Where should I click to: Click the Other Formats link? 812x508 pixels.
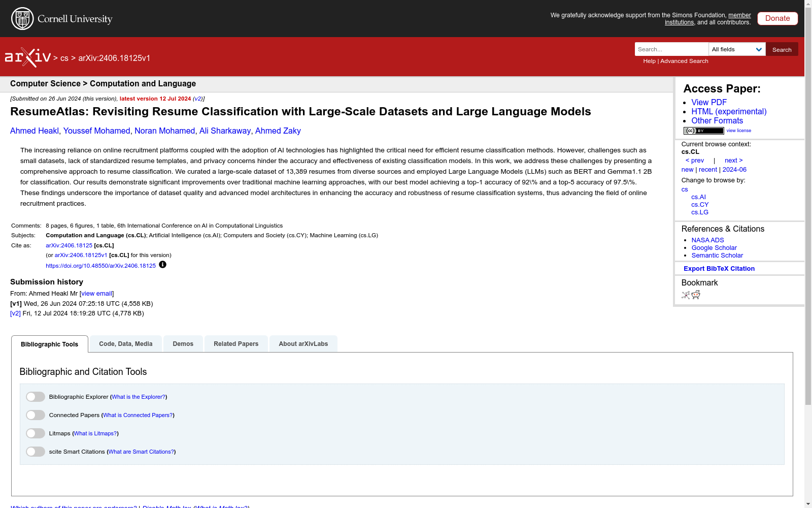click(x=717, y=120)
